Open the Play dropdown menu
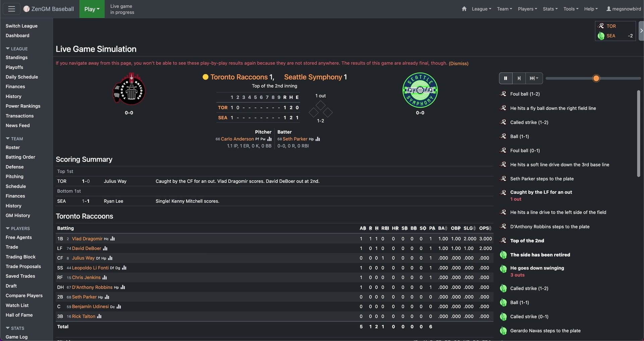 tap(92, 9)
